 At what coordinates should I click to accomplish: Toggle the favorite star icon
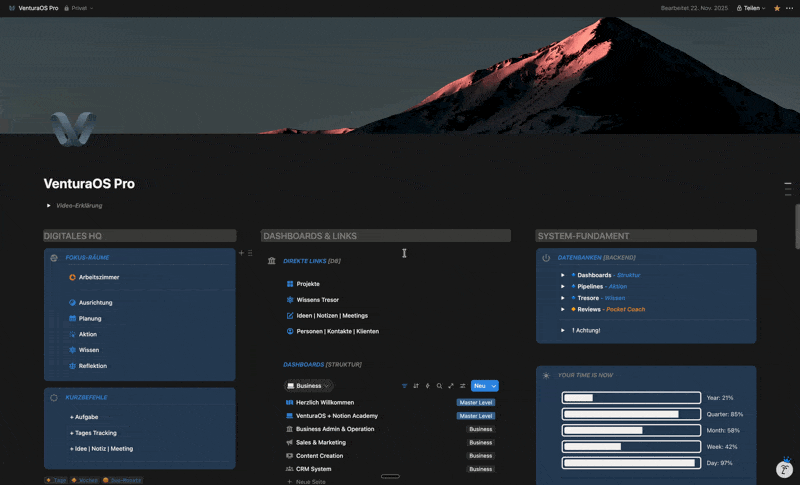pyautogui.click(x=777, y=8)
